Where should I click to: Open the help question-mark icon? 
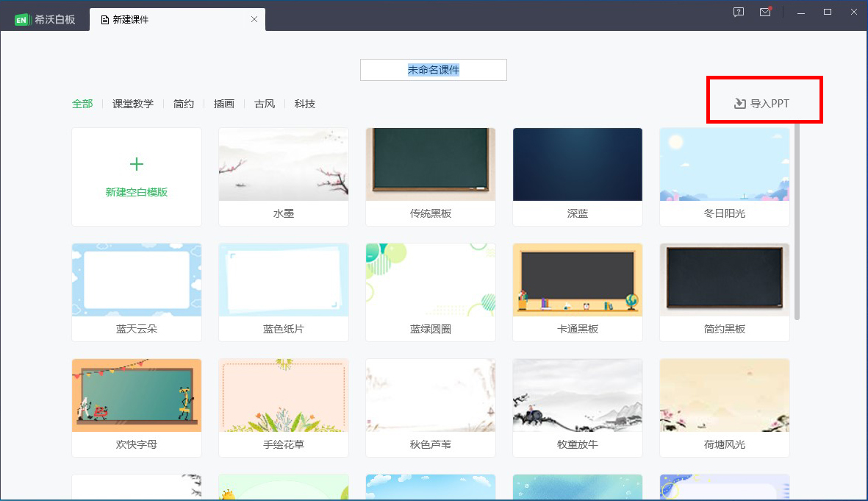(737, 13)
